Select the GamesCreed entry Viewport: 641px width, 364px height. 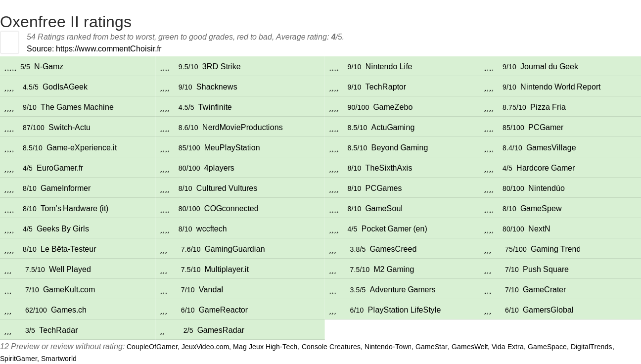coord(393,249)
